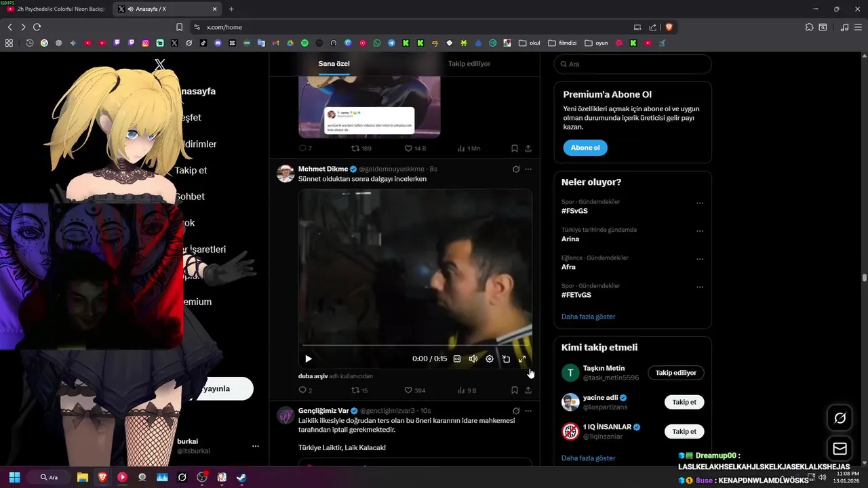Open Afra trending topic

pyautogui.click(x=568, y=267)
